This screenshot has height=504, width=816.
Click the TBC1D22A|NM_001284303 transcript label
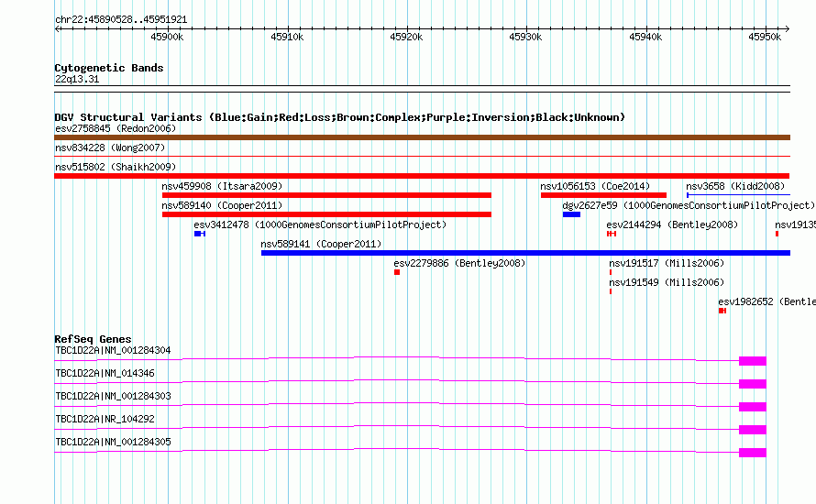113,397
